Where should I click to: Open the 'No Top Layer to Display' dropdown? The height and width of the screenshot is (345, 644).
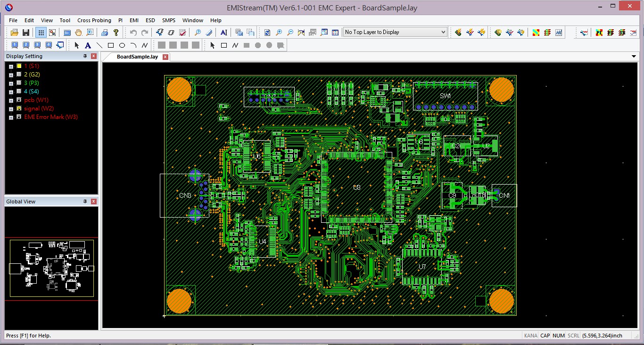pyautogui.click(x=443, y=32)
